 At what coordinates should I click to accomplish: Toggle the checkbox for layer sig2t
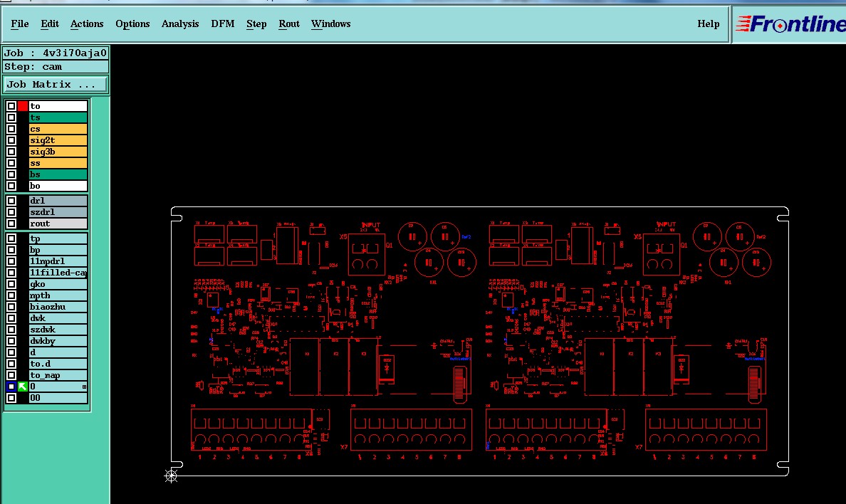coord(11,140)
